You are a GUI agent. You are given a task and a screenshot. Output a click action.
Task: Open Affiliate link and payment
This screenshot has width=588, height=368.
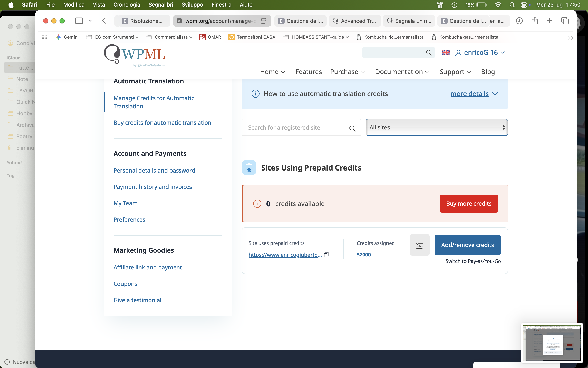[147, 267]
